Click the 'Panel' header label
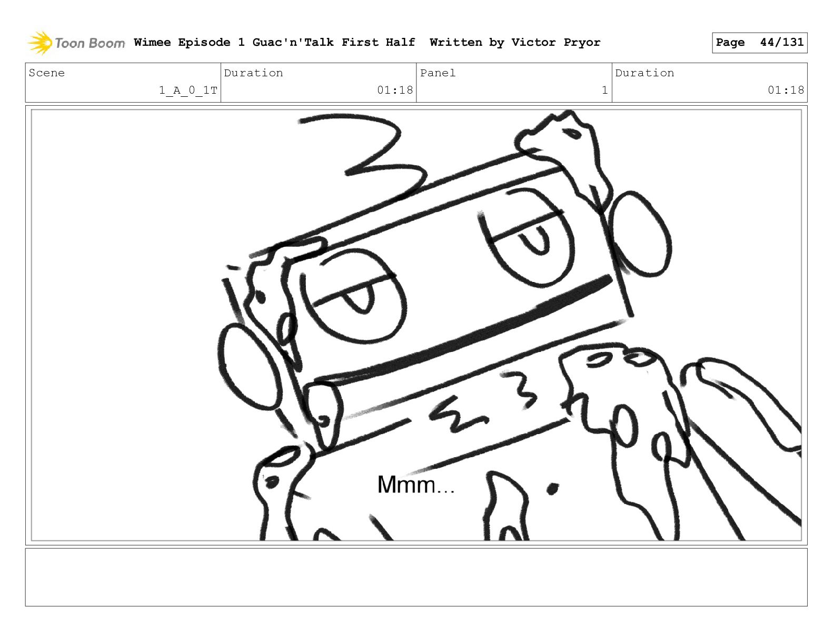Viewport: 834px width, 644px height. tap(438, 73)
